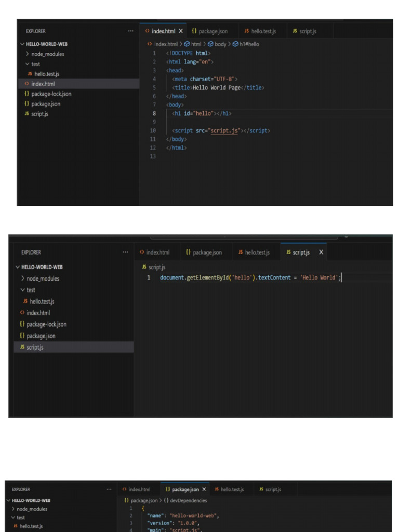Collapse HELLO-WORLD-WEB root in package.json window's Explorer
Image resolution: width=399 pixels, height=532 pixels.
click(9, 500)
